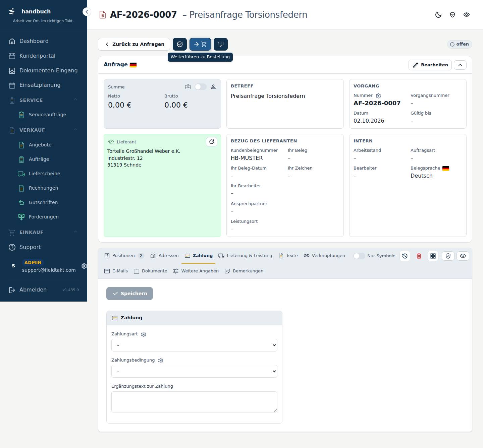Image resolution: width=483 pixels, height=448 pixels.
Task: Click the shield icon in the page header
Action: pos(452,15)
